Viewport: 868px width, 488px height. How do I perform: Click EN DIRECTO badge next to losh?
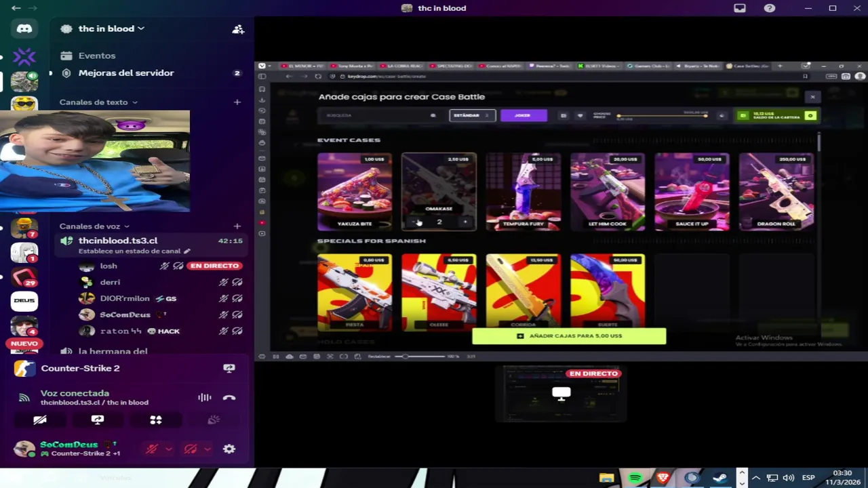[x=214, y=266]
